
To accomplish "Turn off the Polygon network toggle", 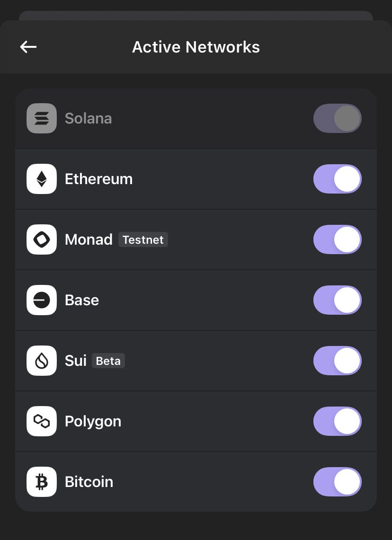I will click(337, 421).
